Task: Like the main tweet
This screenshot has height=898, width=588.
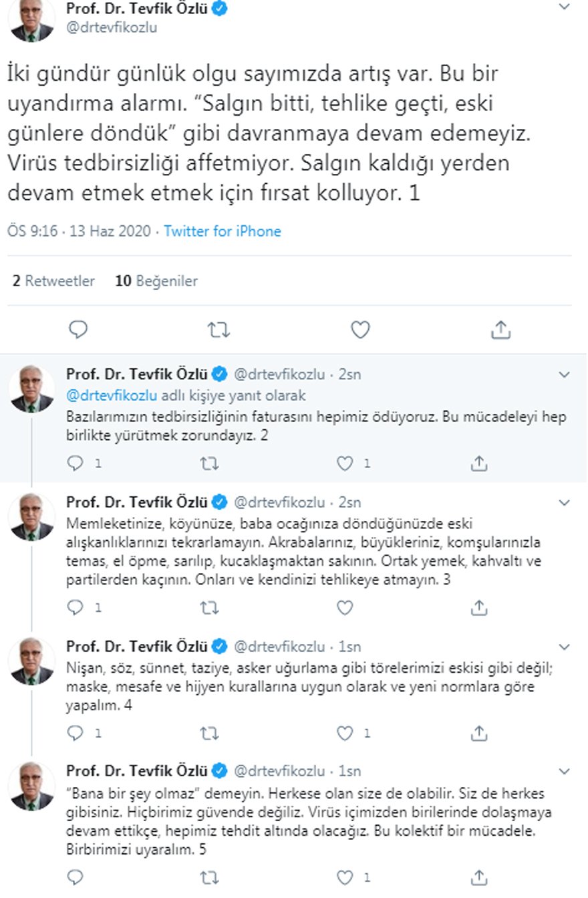Action: [359, 329]
